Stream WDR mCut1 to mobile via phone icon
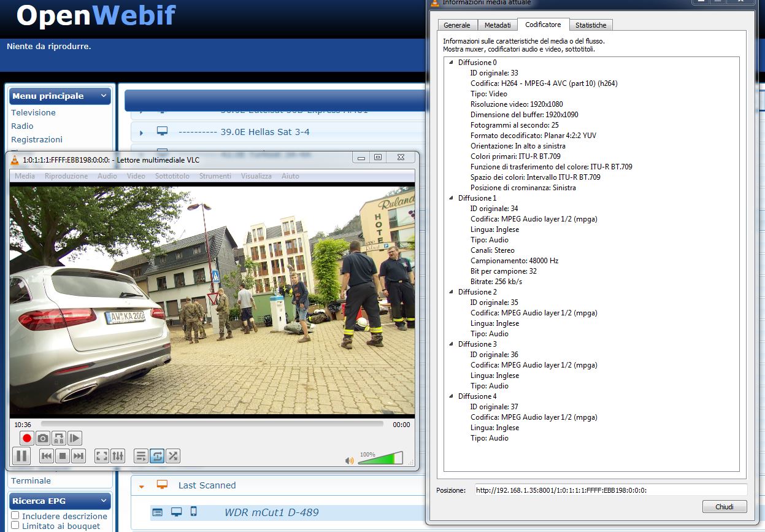Viewport: 765px width, 532px height. tap(193, 512)
